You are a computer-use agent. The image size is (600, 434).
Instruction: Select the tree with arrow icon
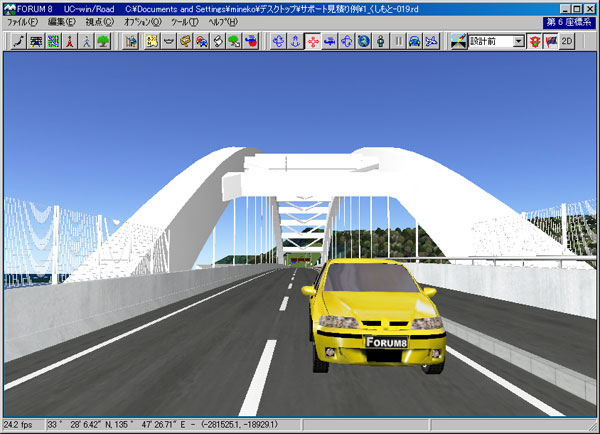point(235,41)
